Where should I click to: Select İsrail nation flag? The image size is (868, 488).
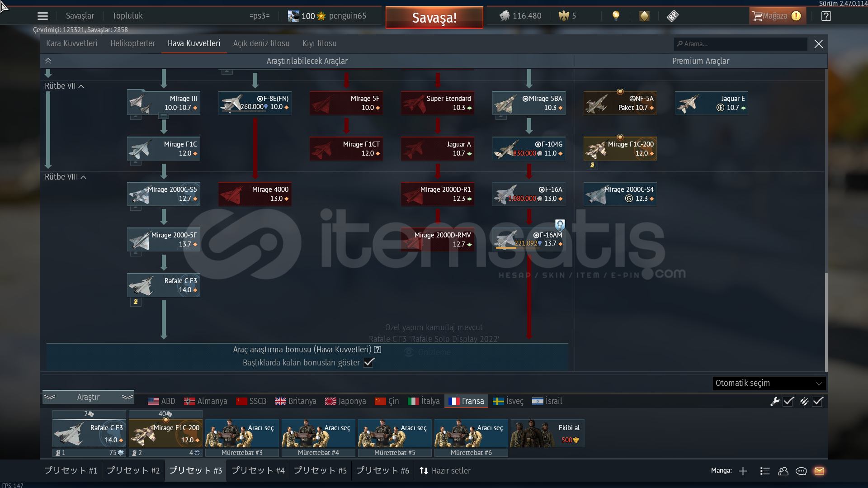pyautogui.click(x=547, y=401)
